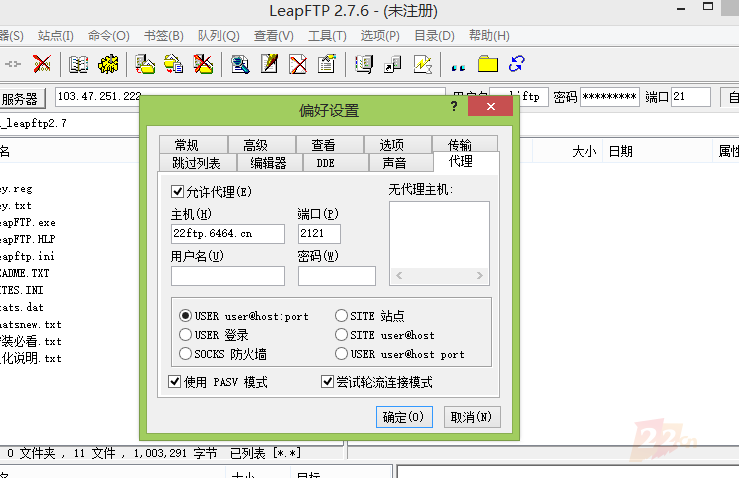Select file eapftp.ini in list

27,256
